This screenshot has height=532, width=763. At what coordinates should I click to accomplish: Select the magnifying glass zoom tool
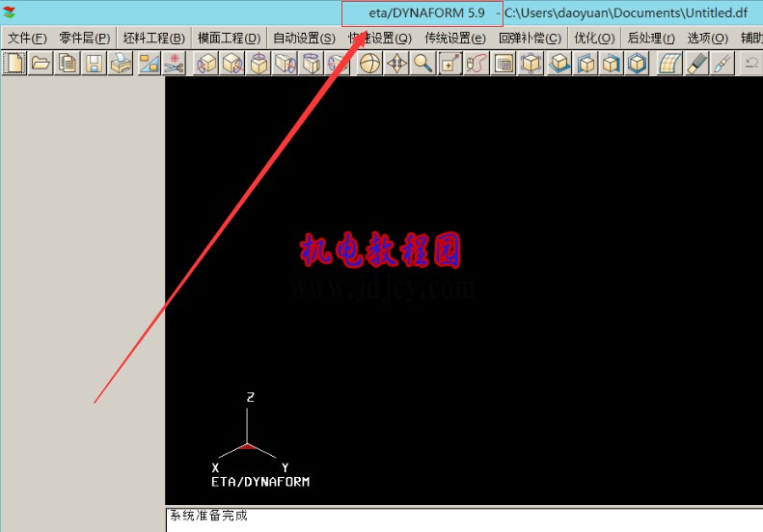click(422, 64)
